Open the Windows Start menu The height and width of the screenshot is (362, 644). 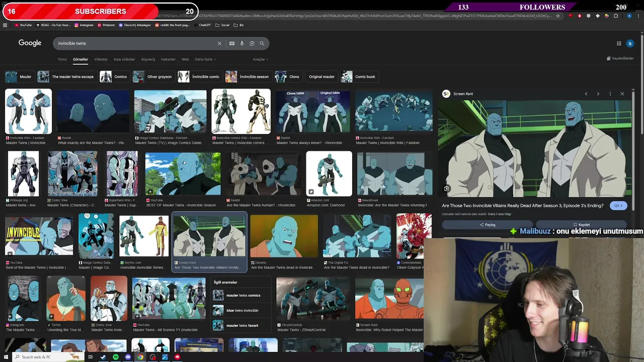(x=5, y=357)
